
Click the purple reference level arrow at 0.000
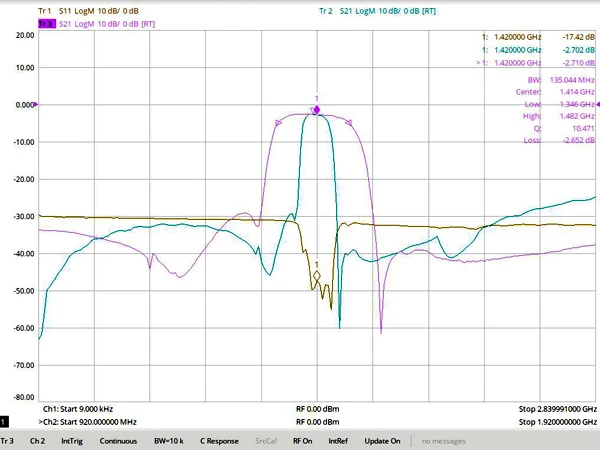coord(36,104)
